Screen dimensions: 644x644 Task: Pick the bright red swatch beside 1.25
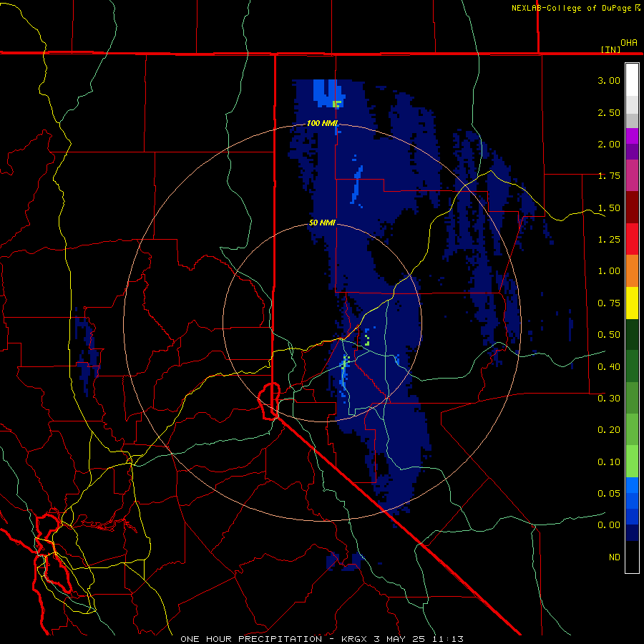tap(632, 239)
